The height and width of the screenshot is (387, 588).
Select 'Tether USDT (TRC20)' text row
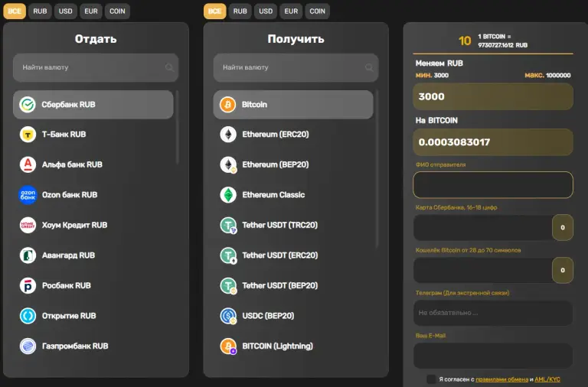[293, 225]
